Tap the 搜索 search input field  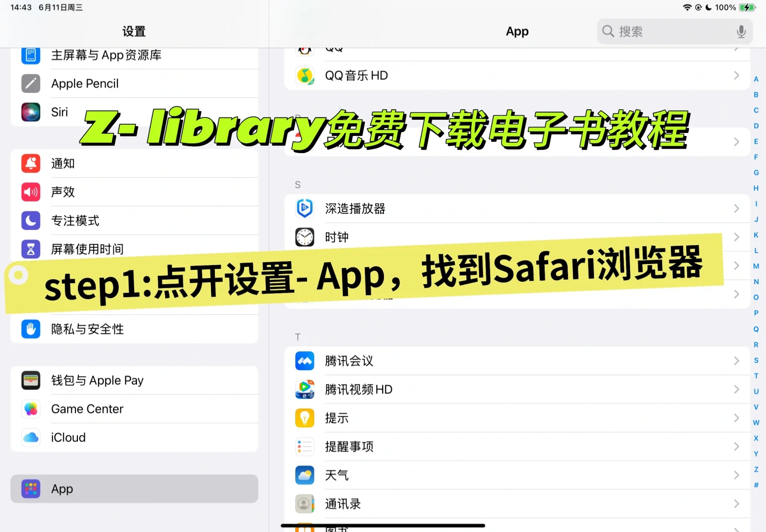675,32
